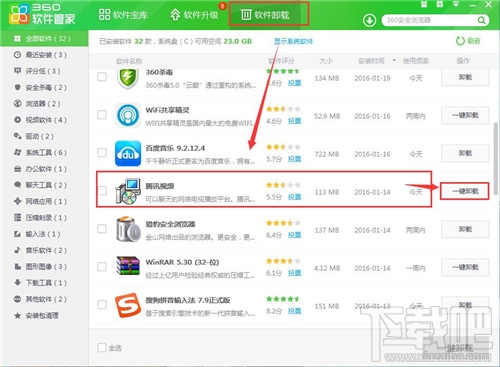This screenshot has height=367, width=500.
Task: Click the 网络应用 sidebar icon
Action: pos(17,201)
